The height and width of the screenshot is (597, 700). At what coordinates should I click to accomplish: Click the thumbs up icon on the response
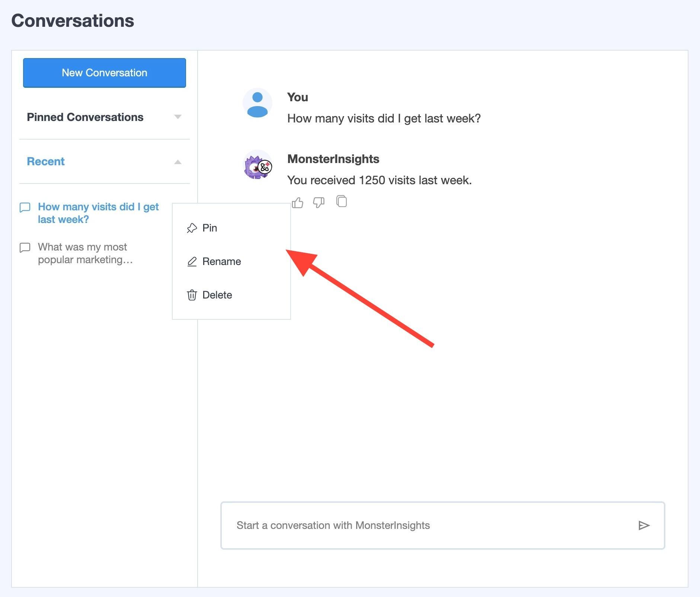point(298,202)
